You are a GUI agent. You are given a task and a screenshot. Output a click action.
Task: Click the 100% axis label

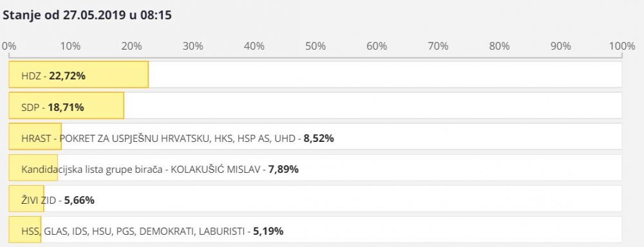point(622,46)
